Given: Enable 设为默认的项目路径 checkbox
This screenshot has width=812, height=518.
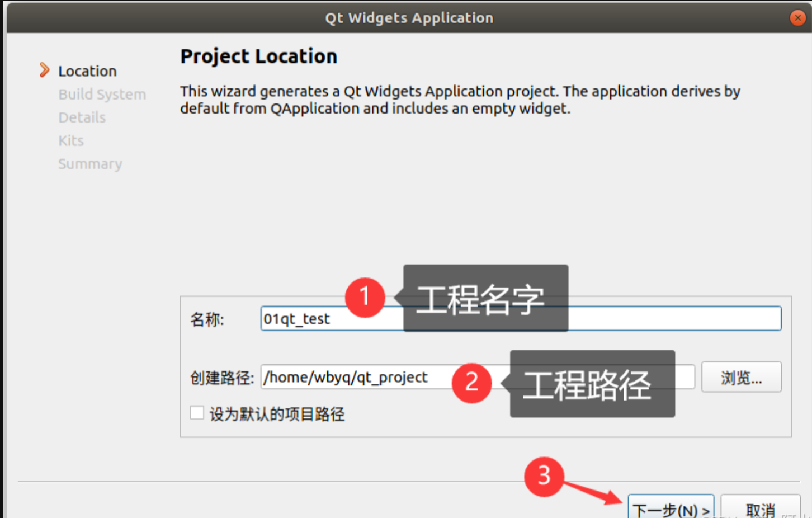Looking at the screenshot, I should click(197, 413).
